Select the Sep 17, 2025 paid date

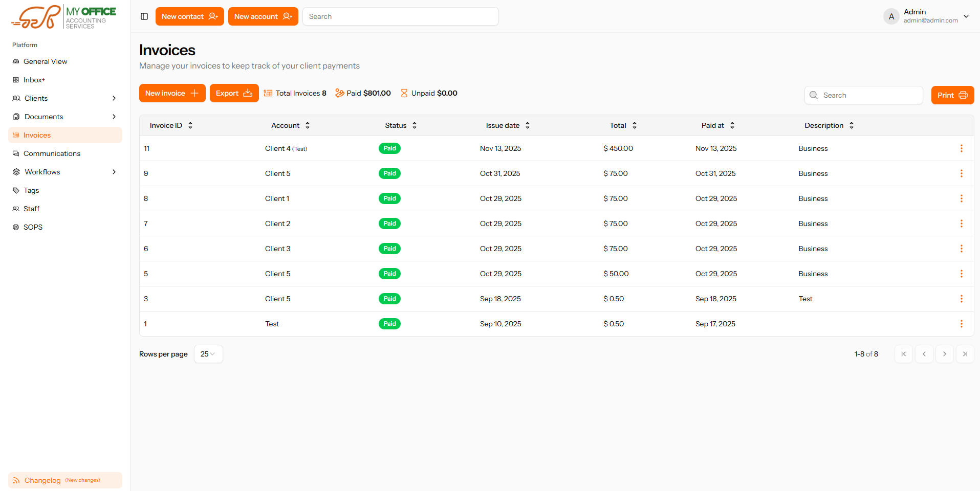click(x=715, y=324)
